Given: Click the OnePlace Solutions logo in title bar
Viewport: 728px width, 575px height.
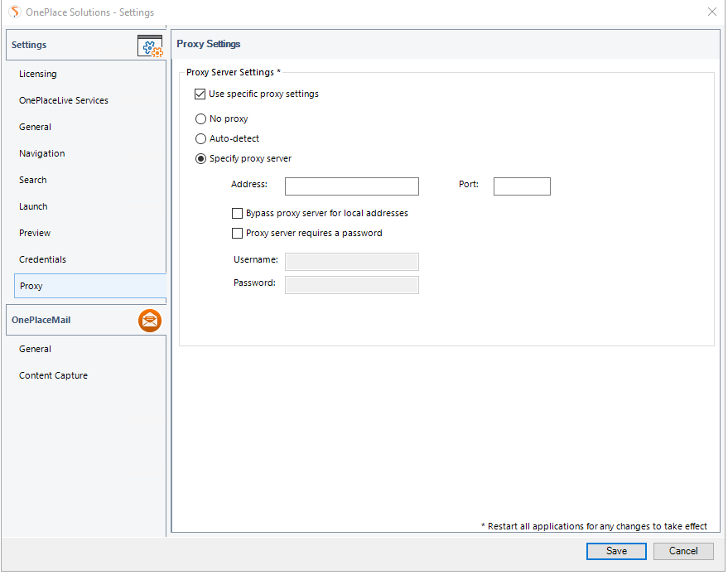Looking at the screenshot, I should point(15,12).
